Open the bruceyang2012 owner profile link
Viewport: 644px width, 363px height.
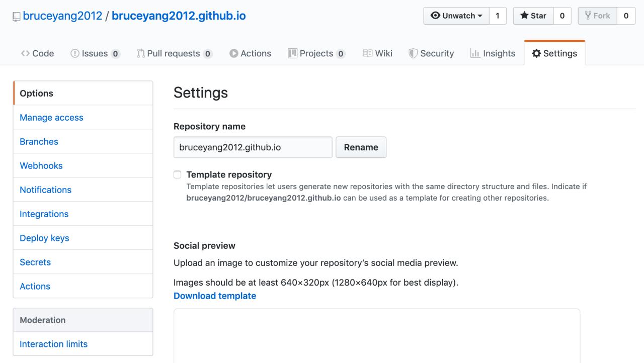[x=62, y=16]
